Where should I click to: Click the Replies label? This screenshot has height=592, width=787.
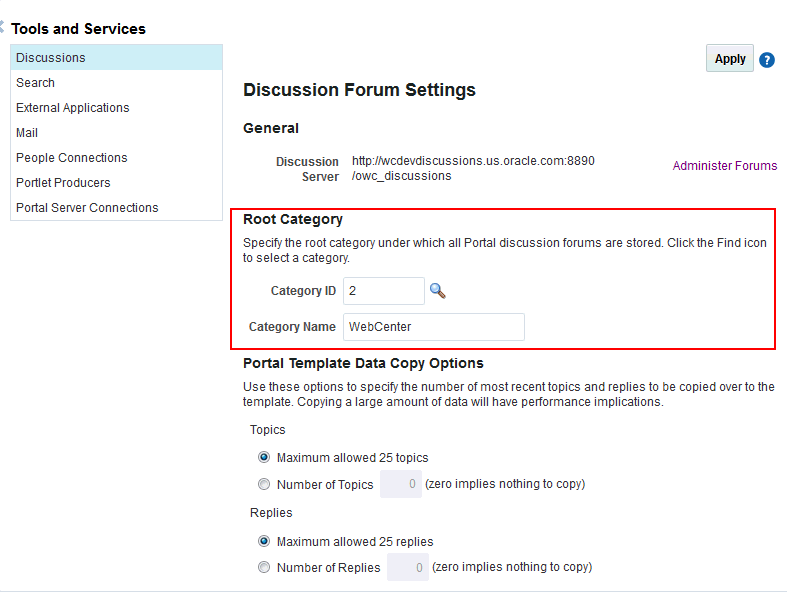[271, 513]
